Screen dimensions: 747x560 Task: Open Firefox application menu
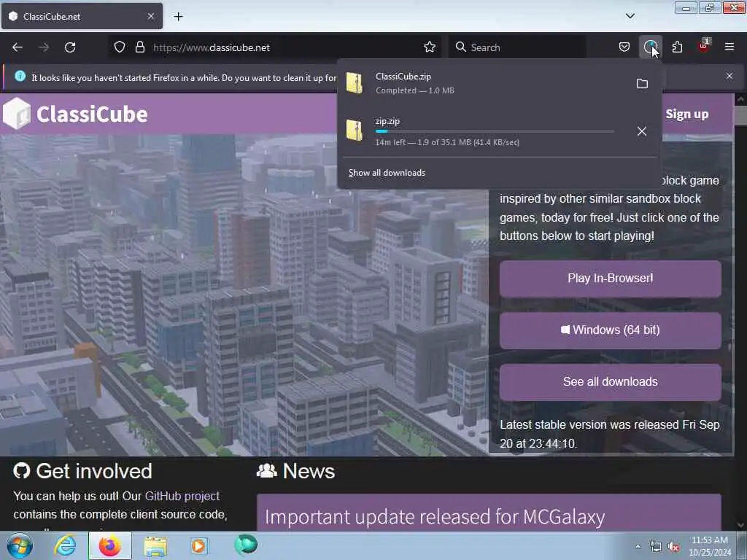[729, 47]
